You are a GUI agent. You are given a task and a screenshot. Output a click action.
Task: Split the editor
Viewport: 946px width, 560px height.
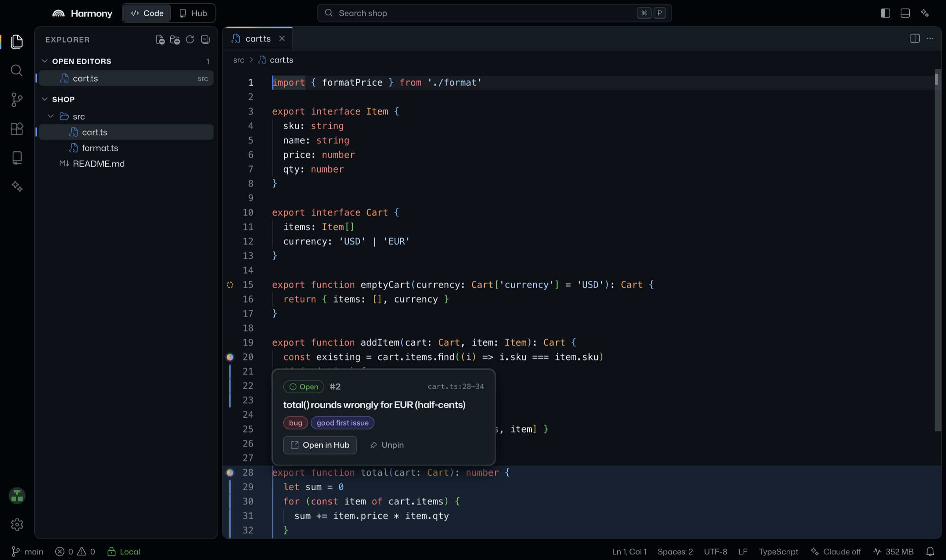[x=915, y=38]
